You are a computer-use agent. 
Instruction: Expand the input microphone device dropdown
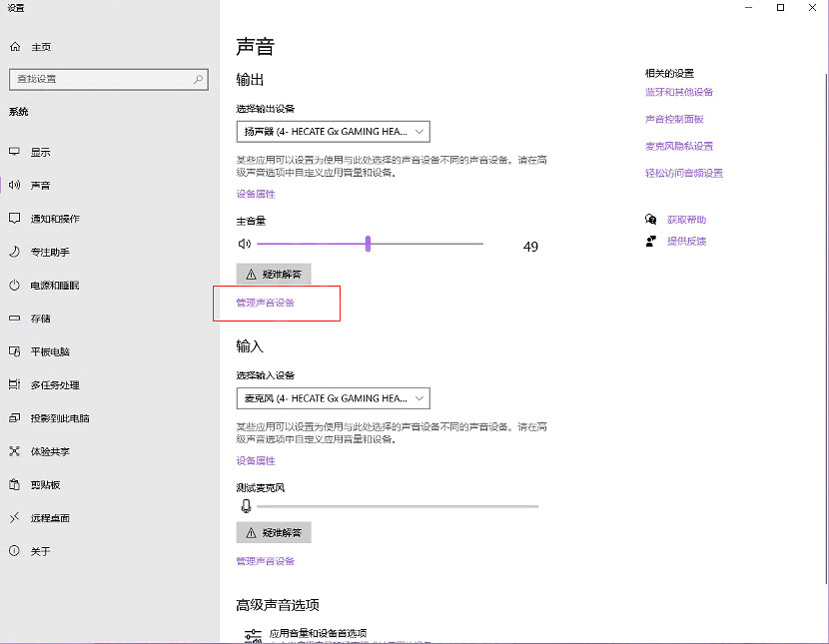[x=334, y=397]
